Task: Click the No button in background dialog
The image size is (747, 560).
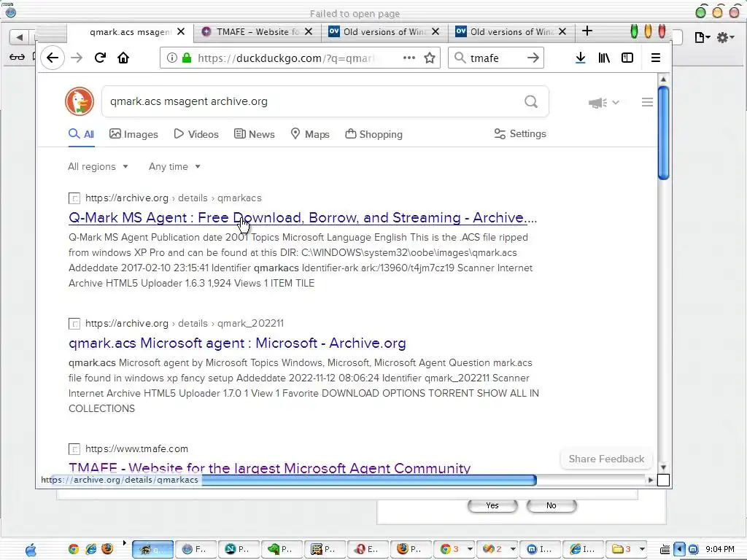Action: point(551,505)
